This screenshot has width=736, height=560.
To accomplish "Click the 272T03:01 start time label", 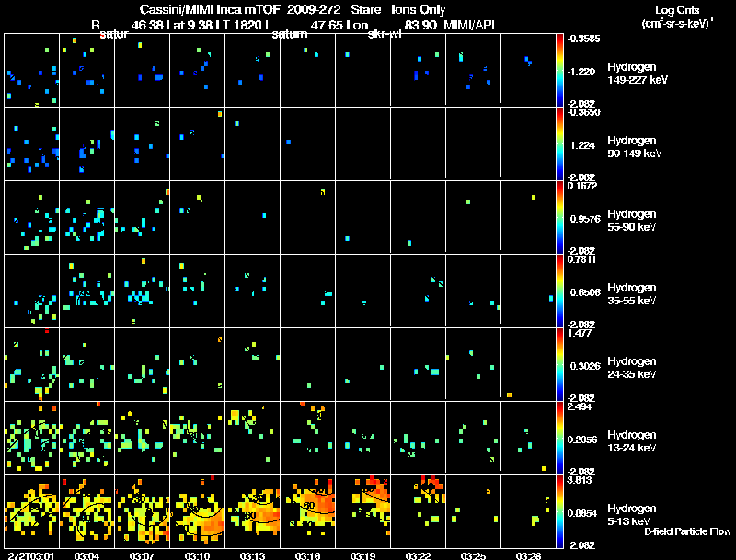I will tap(31, 555).
